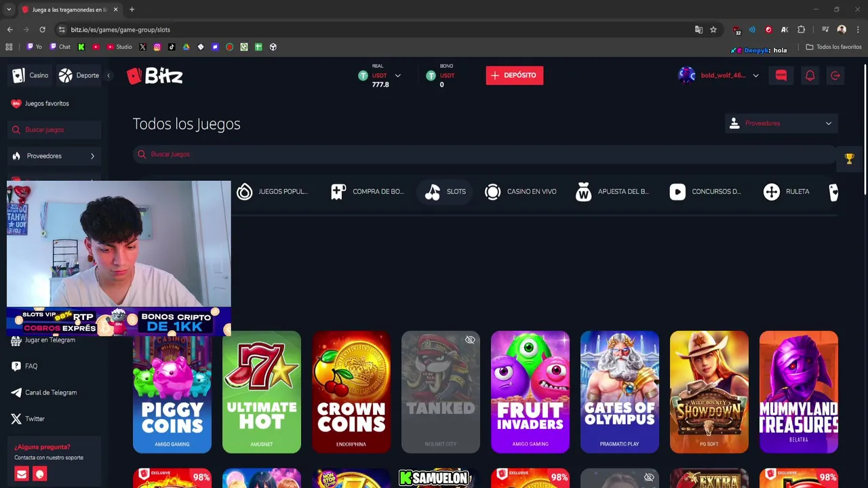This screenshot has height=488, width=868.
Task: Open the Todos los favoritos folder
Action: coord(833,47)
